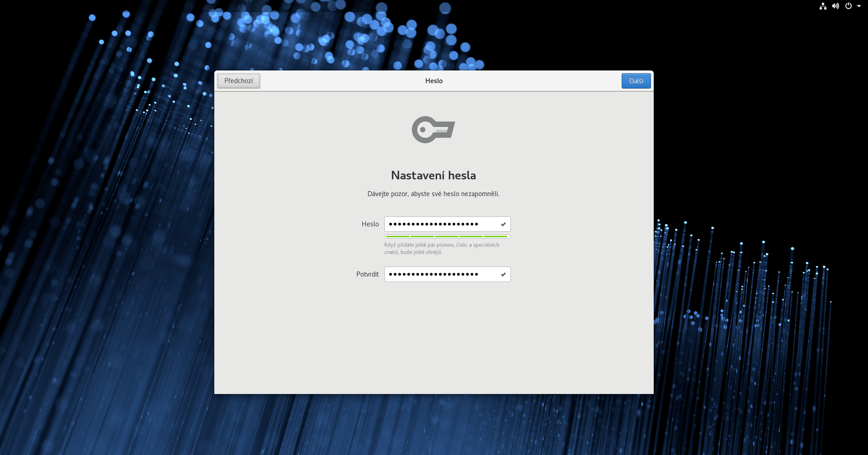Click the Potvrdit field label
The width and height of the screenshot is (868, 455).
click(x=367, y=274)
